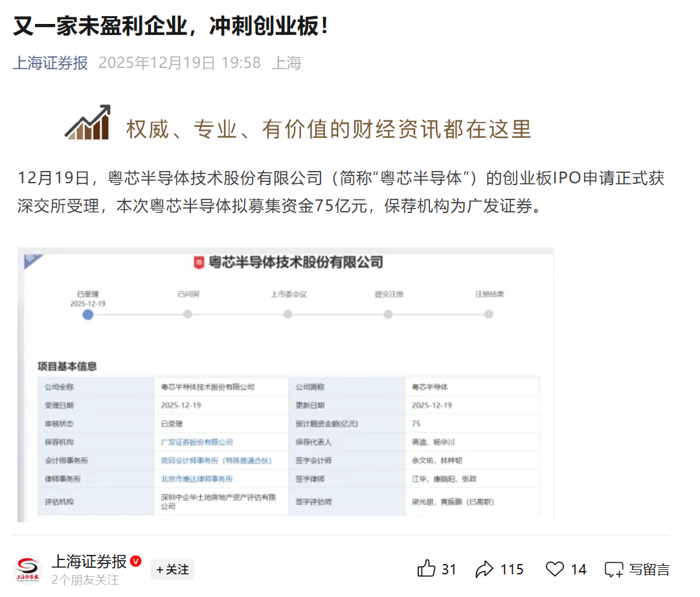Click the 上海 location text after date
This screenshot has width=700, height=597.
coord(287,63)
